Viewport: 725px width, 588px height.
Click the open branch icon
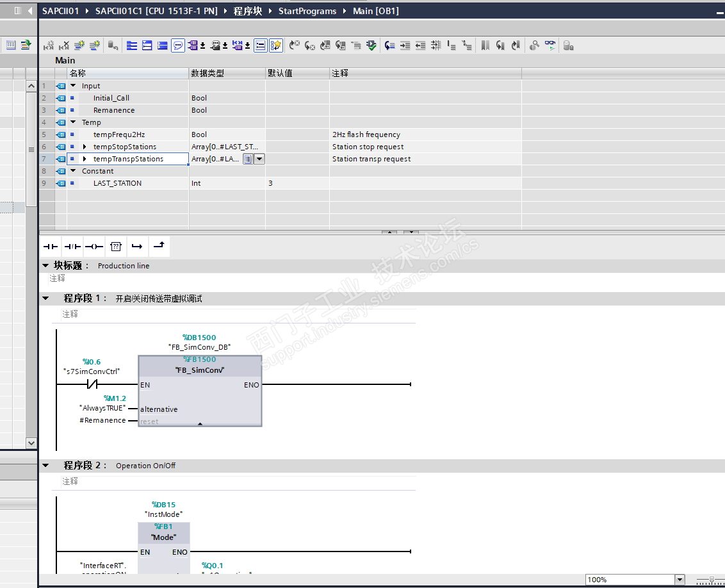pyautogui.click(x=137, y=247)
